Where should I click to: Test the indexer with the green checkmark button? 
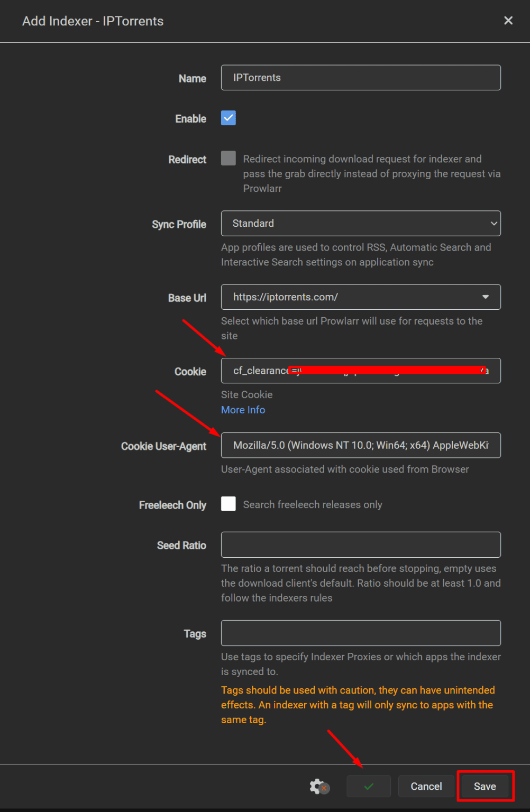(369, 786)
